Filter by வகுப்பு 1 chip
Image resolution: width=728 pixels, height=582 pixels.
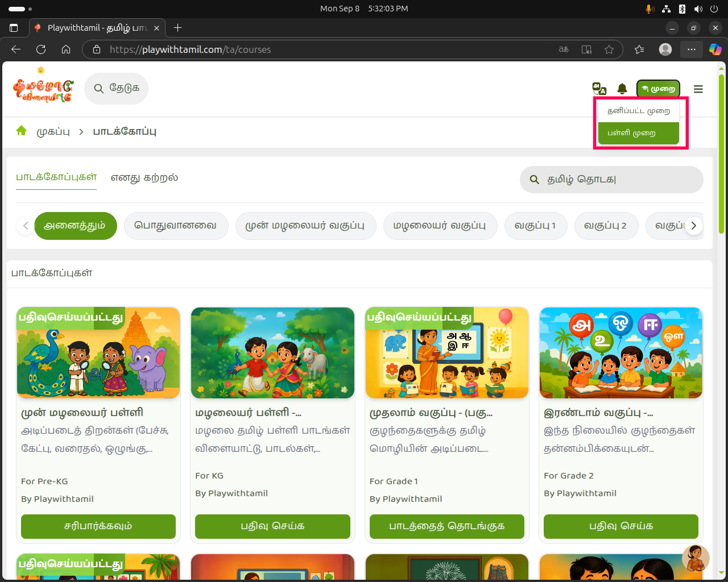pos(535,226)
